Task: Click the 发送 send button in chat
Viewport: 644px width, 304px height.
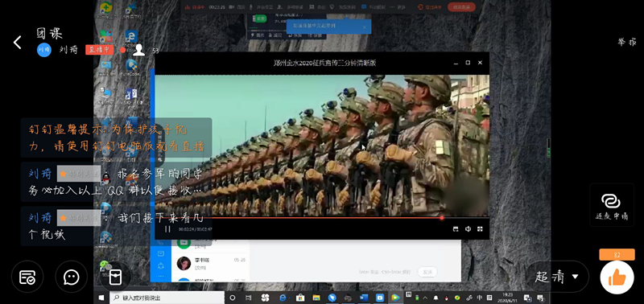Action: coord(427,272)
